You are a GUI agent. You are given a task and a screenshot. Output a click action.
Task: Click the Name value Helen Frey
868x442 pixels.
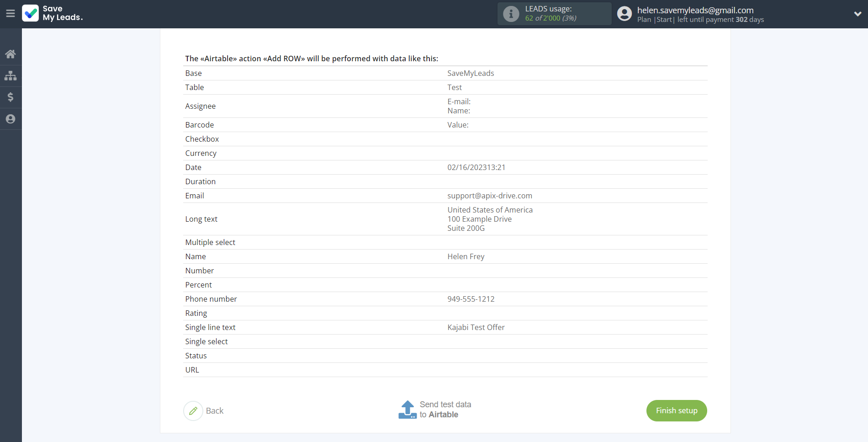(x=466, y=256)
